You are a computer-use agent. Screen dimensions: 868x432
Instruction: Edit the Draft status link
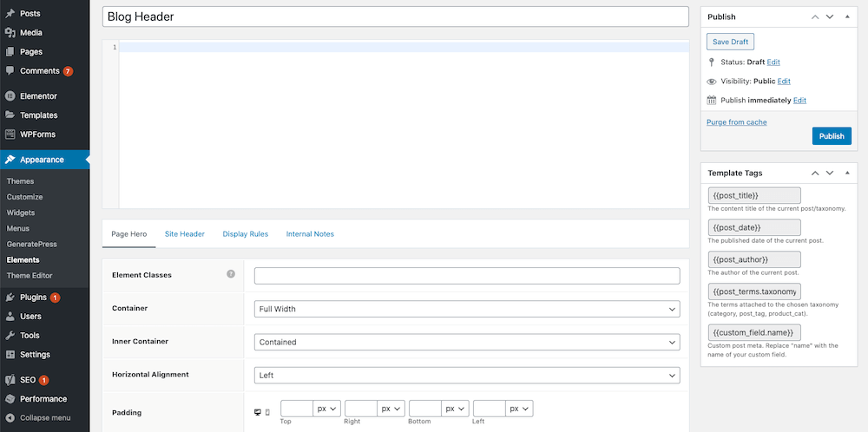773,62
